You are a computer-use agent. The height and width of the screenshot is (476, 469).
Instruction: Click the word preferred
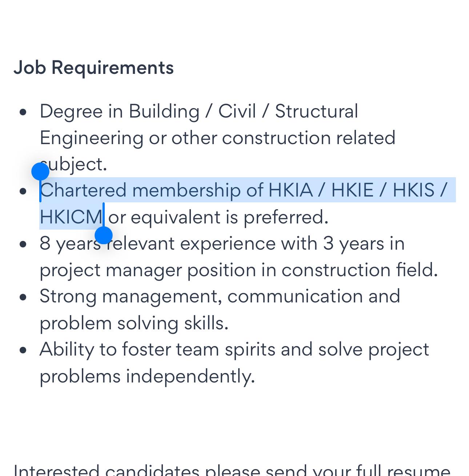coord(286,217)
